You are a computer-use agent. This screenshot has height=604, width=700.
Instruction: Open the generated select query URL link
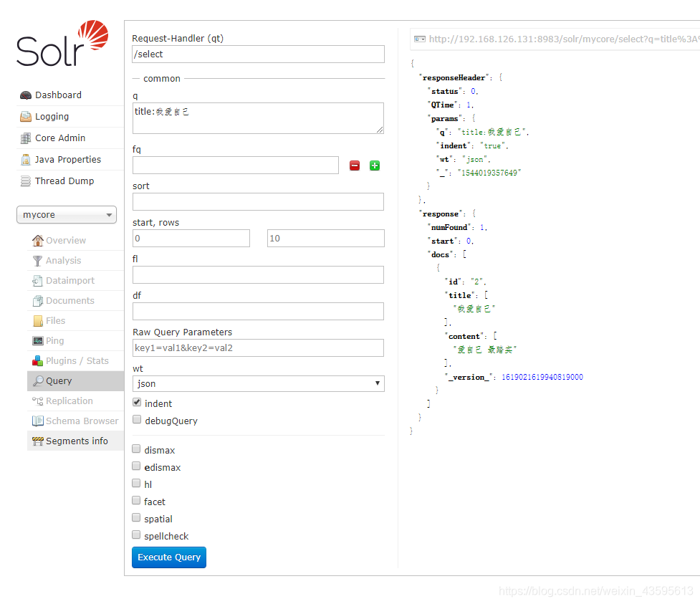[x=564, y=39]
